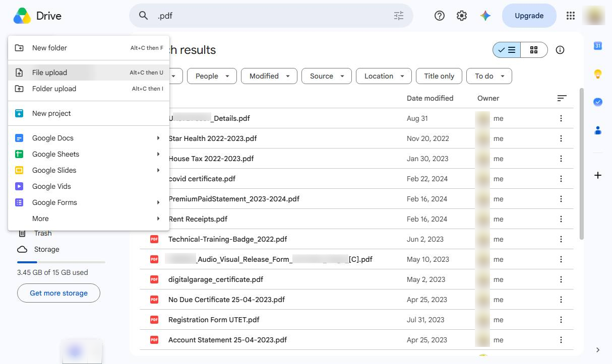Click the sort options icon in header
The height and width of the screenshot is (364, 612).
tap(562, 98)
